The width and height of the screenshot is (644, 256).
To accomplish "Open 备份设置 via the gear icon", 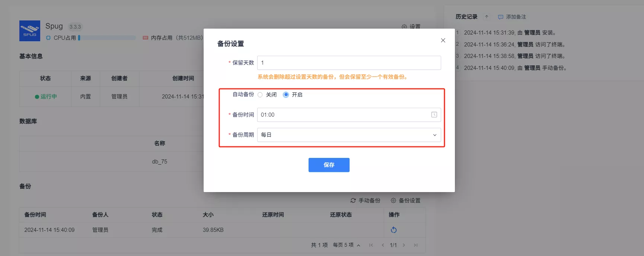I will pos(393,201).
